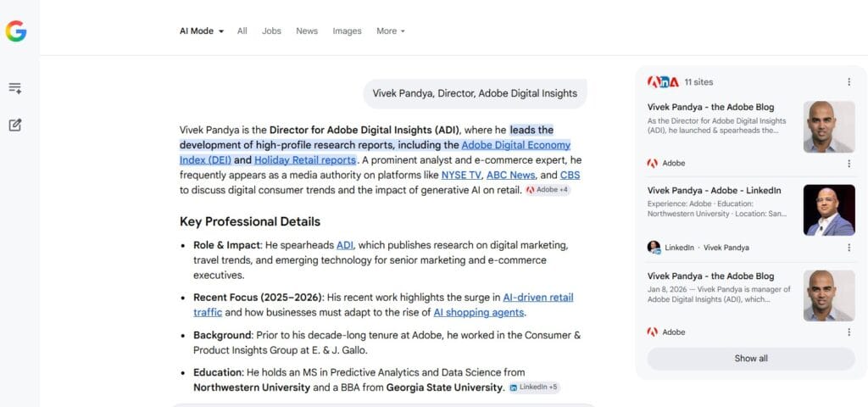Click the Northwestern University bold text
The width and height of the screenshot is (868, 407).
[x=252, y=387]
